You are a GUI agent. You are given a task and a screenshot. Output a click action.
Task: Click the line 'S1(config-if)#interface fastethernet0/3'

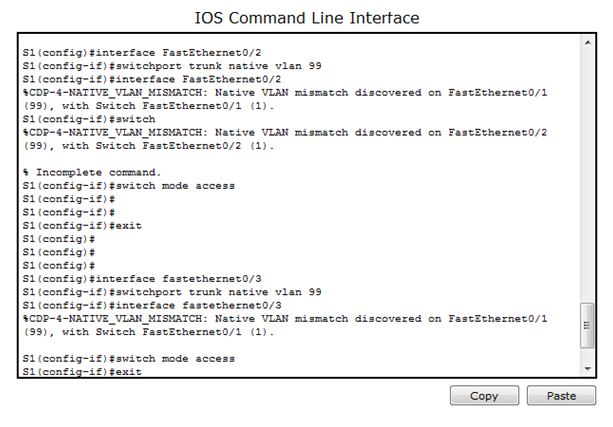(152, 305)
